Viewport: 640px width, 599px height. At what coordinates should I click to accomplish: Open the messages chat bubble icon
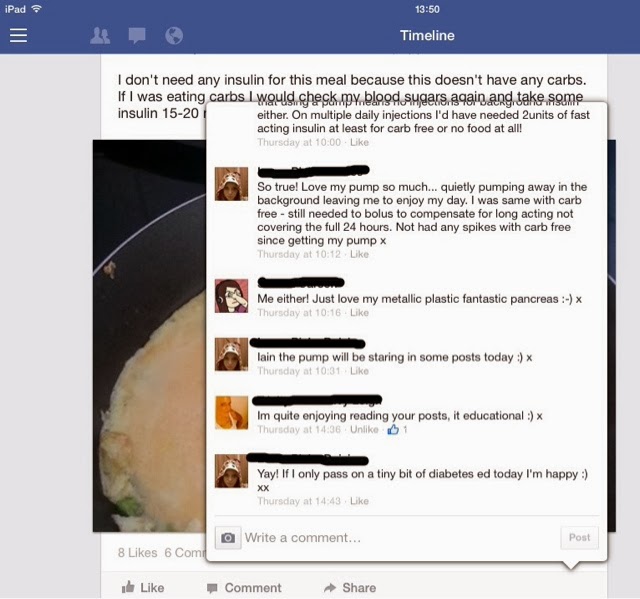click(x=137, y=36)
